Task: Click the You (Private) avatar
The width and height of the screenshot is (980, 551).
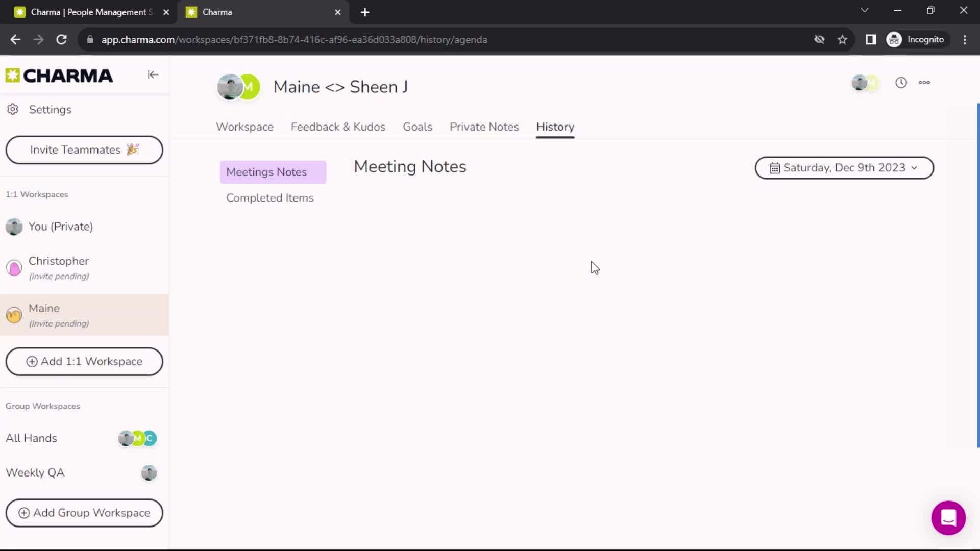Action: pos(14,227)
